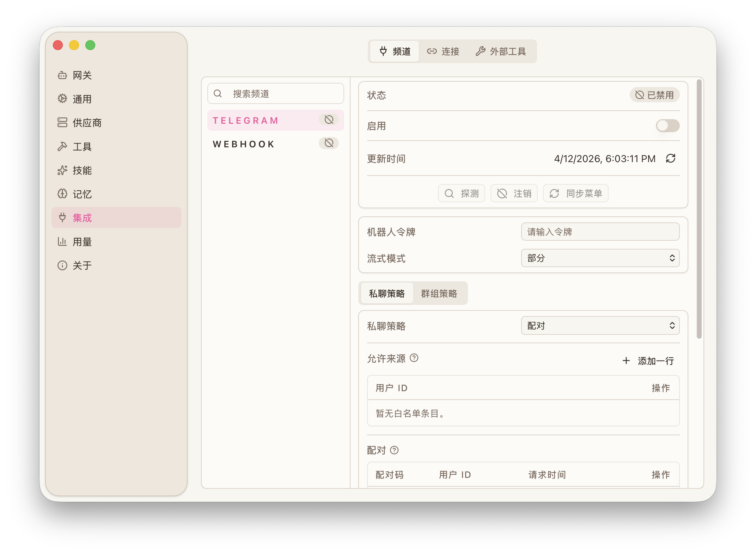Enable the 启用 switch for Telegram

pos(667,125)
